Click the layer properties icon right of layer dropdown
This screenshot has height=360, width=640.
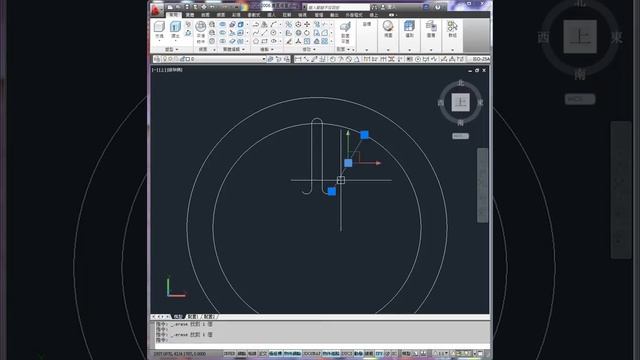[x=270, y=59]
